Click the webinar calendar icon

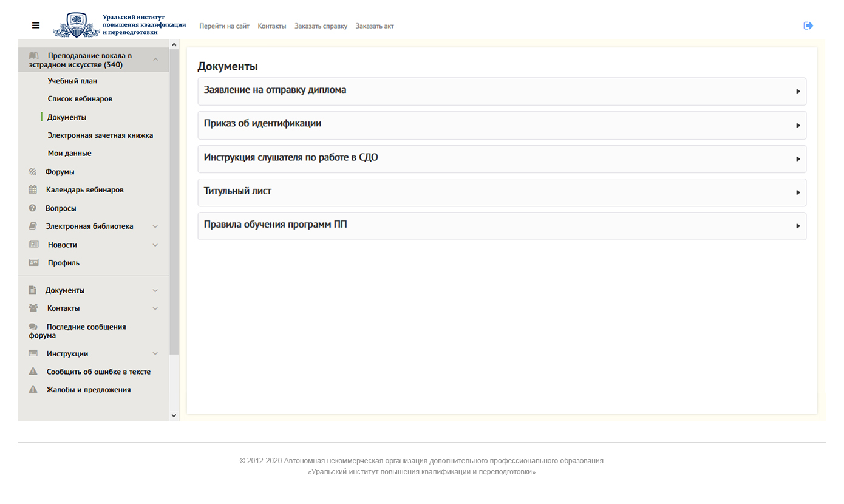tap(33, 190)
